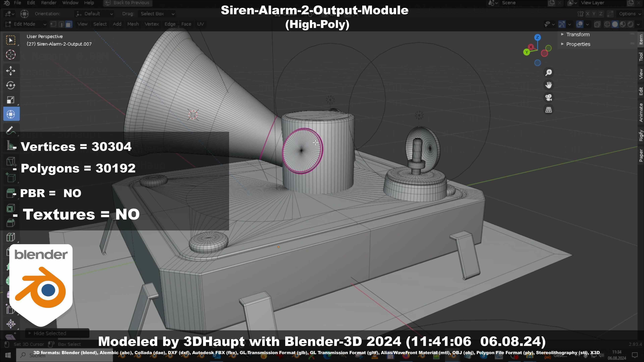Open the UV menu
644x362 pixels.
pos(201,24)
